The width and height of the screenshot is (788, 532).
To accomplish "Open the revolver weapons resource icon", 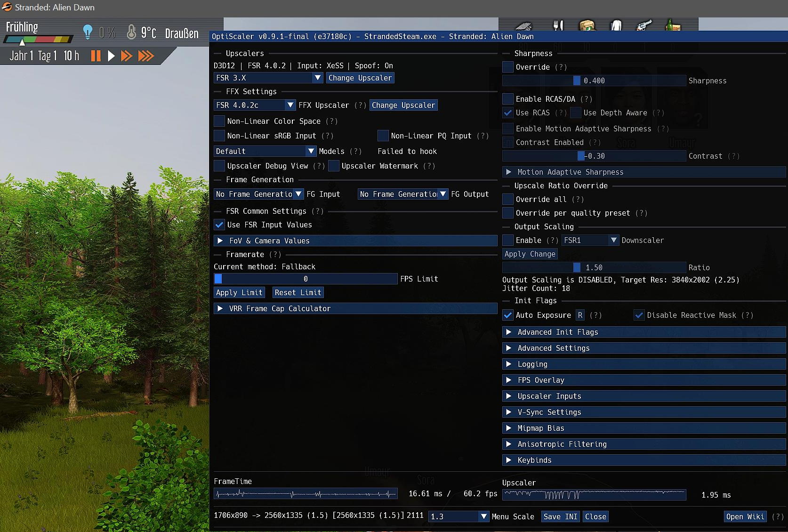I will point(644,25).
